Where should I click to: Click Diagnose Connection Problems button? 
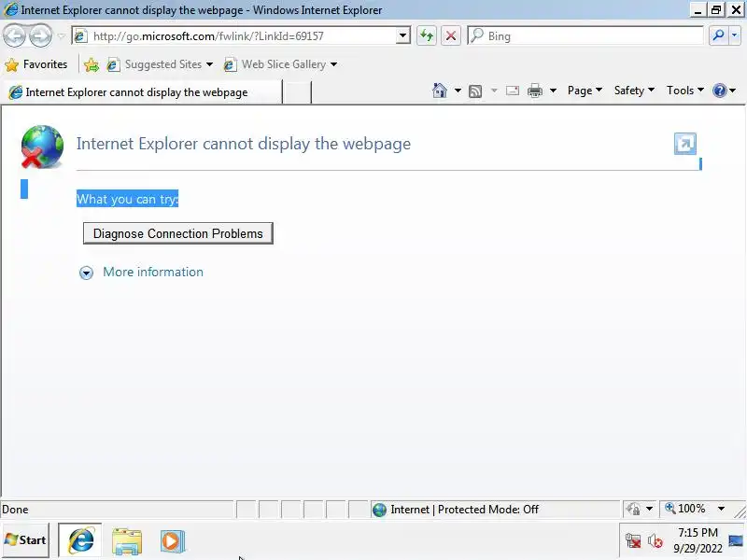178,233
